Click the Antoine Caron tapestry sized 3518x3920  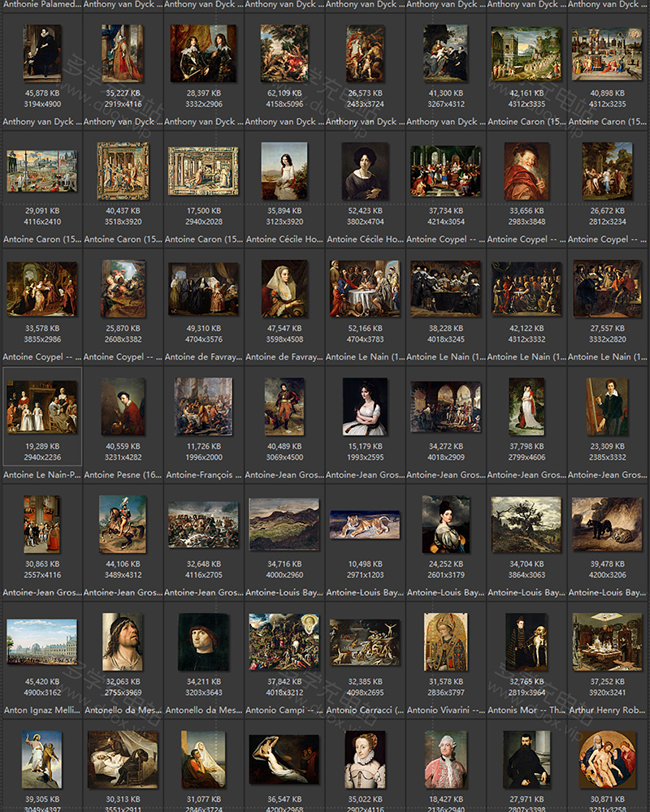click(x=123, y=171)
